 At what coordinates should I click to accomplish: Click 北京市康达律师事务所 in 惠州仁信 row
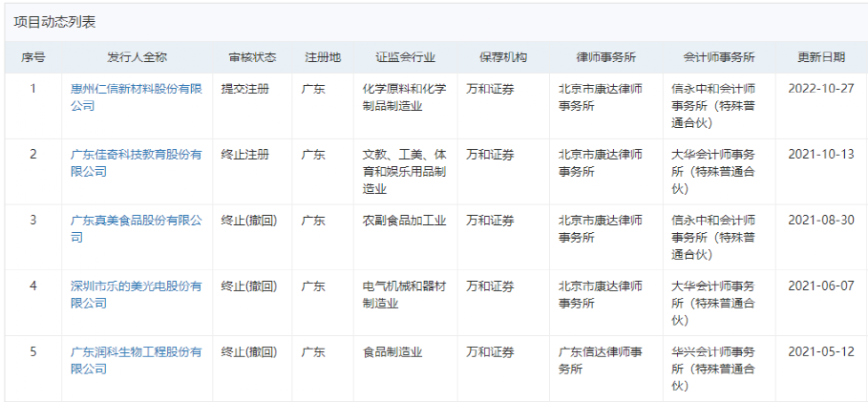pyautogui.click(x=601, y=96)
